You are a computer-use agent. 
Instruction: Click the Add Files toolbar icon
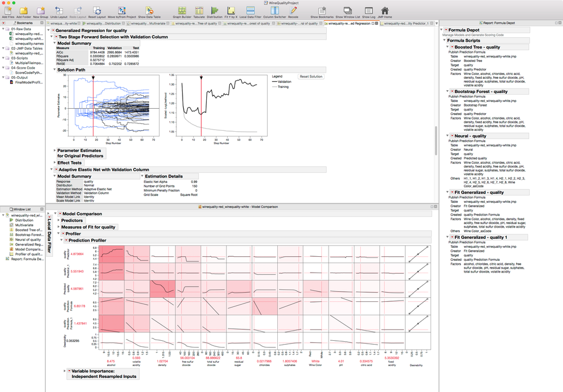click(x=8, y=11)
